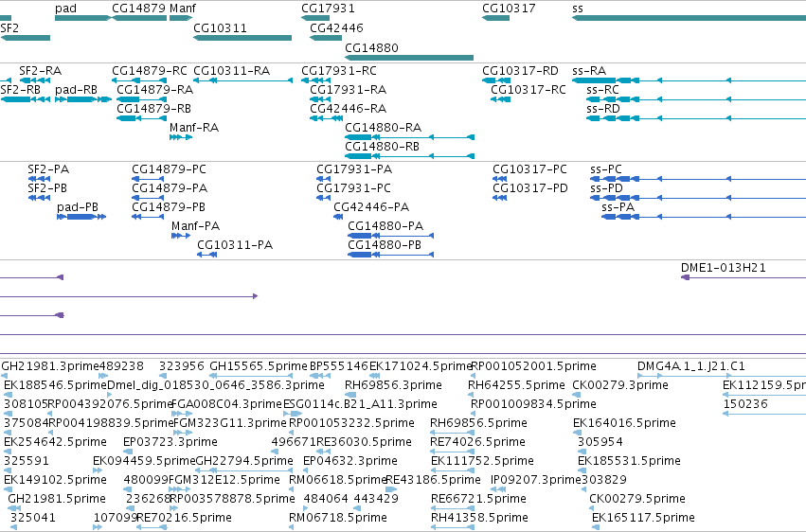Viewport: 806px width, 532px height.
Task: Select transcript label SF2-RA
Action: [40, 70]
